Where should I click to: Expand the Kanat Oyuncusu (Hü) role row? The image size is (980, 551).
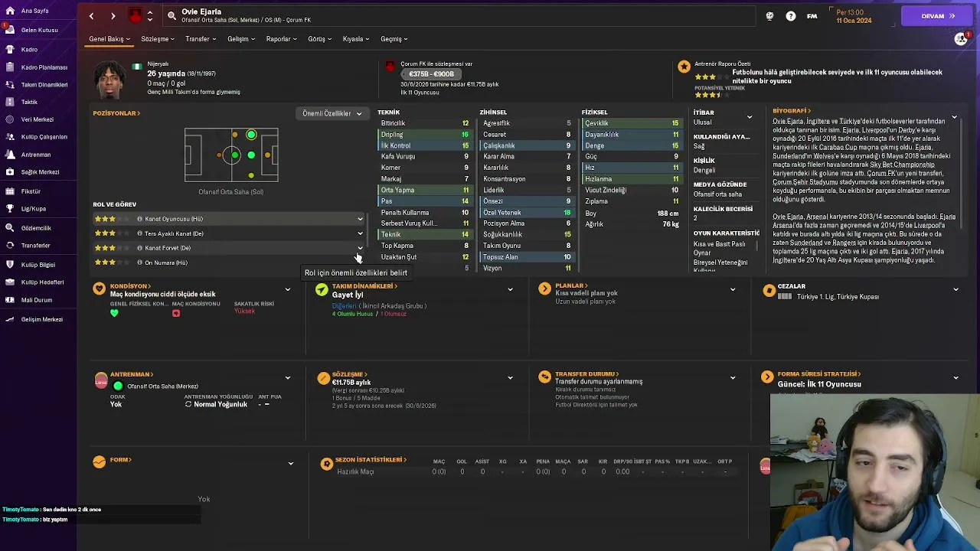360,219
